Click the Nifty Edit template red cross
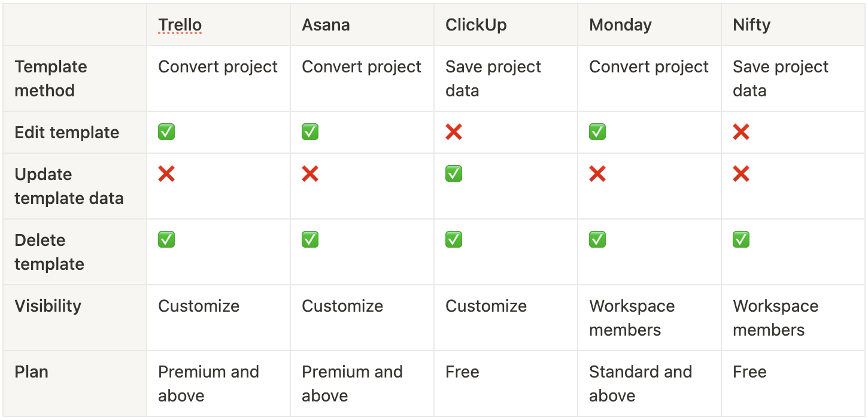This screenshot has height=420, width=868. click(x=741, y=132)
